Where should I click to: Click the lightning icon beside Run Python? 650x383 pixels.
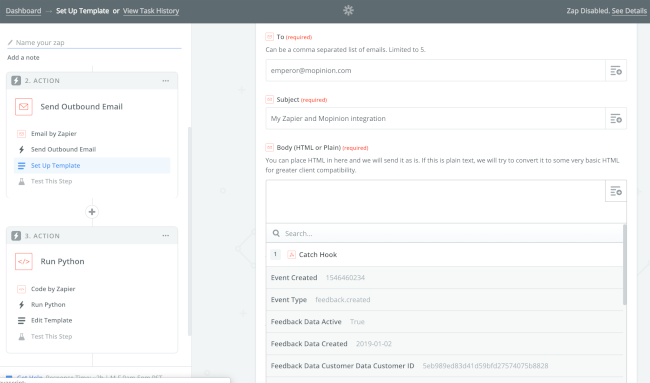point(22,305)
